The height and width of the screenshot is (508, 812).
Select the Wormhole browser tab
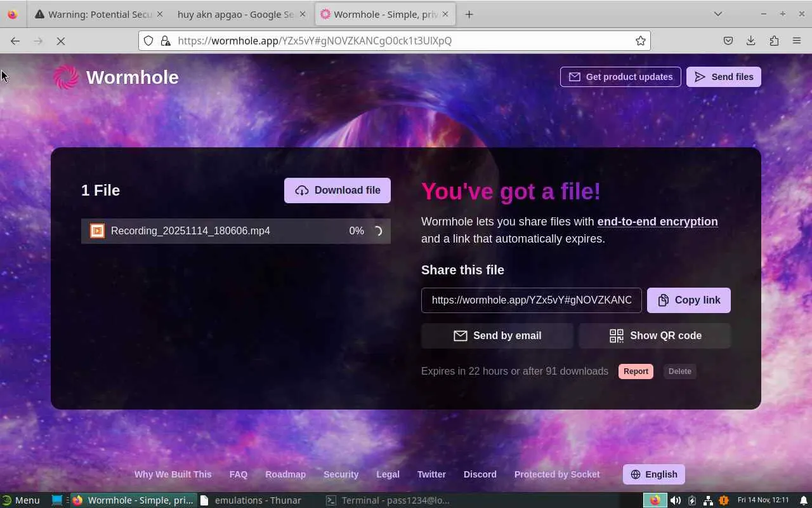[385, 14]
